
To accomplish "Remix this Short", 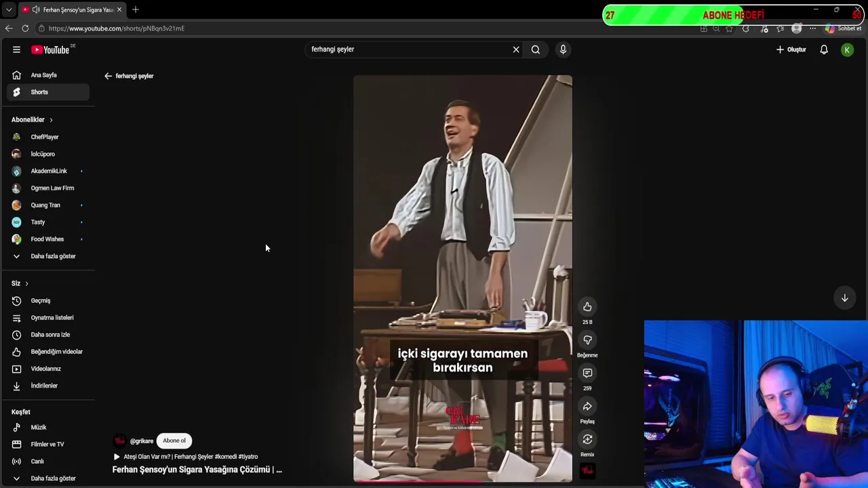I will pyautogui.click(x=587, y=440).
